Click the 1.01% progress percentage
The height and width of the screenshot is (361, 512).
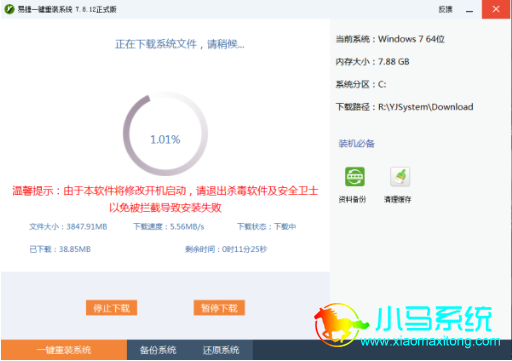pos(165,139)
